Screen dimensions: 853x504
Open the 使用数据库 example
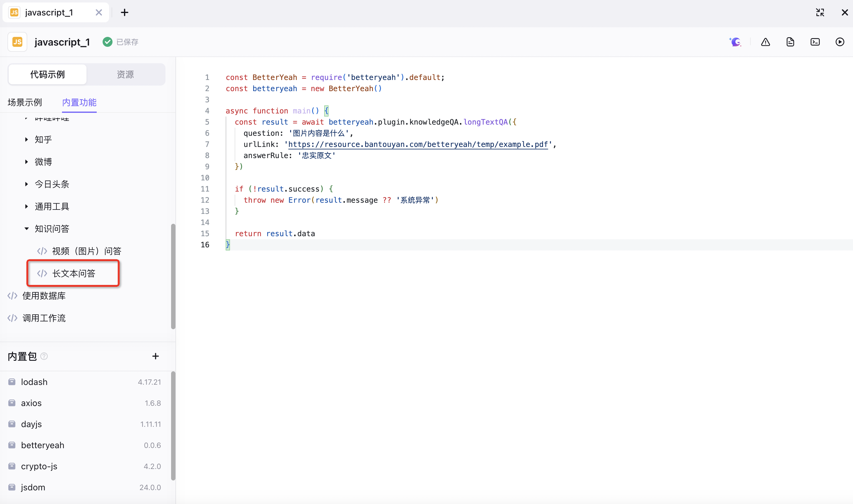[x=44, y=296]
